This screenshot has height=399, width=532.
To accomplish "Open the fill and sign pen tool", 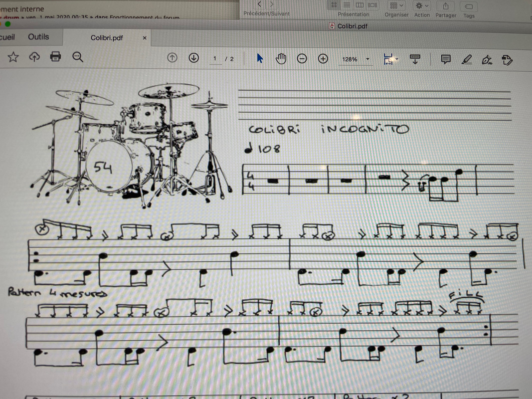I will (x=487, y=60).
